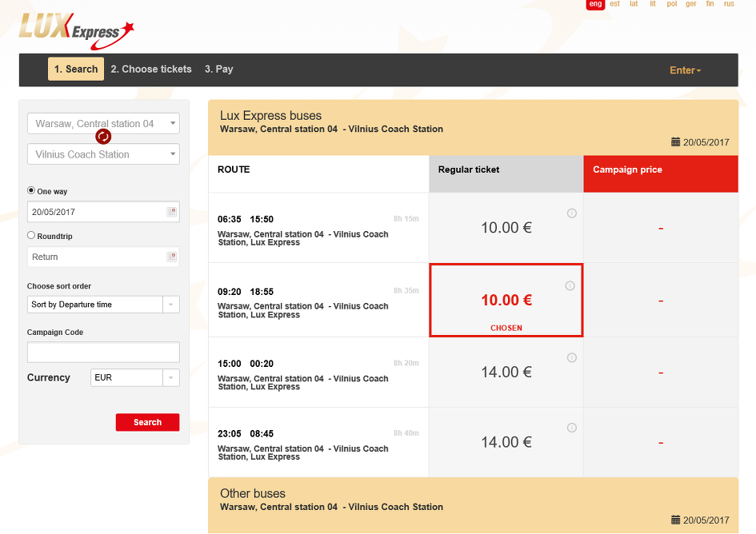The image size is (756, 534).
Task: Open the Warsaw, Central station 04 origin dropdown
Action: pyautogui.click(x=104, y=123)
